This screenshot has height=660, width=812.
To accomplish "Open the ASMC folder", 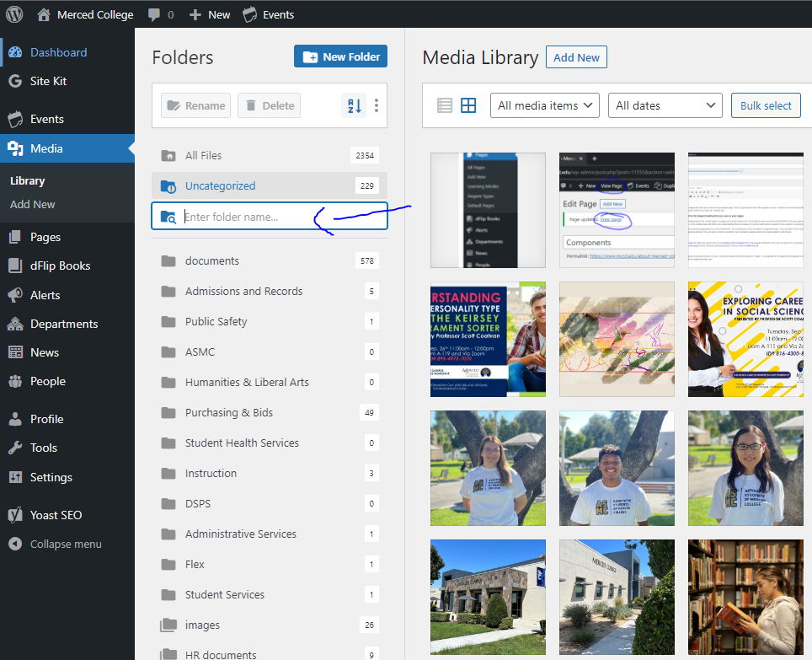I will [x=270, y=351].
